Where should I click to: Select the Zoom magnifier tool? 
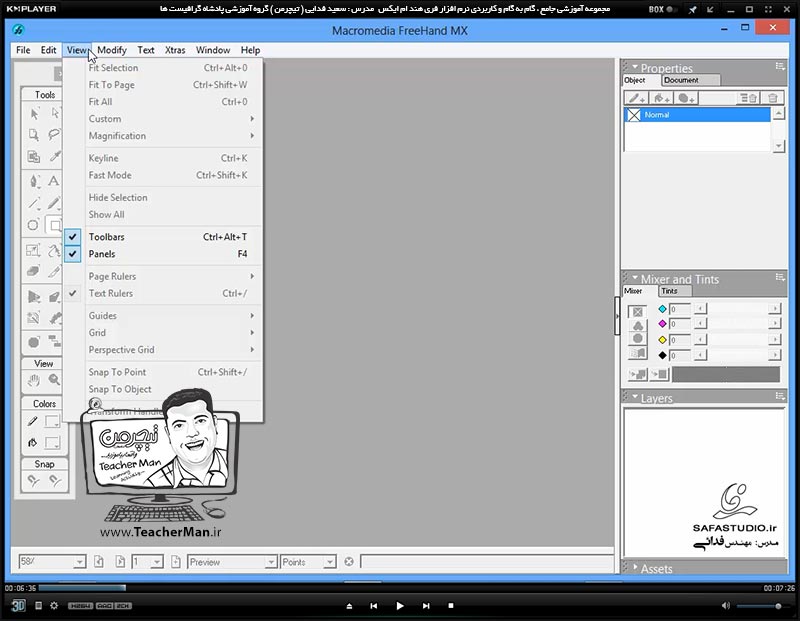click(54, 380)
